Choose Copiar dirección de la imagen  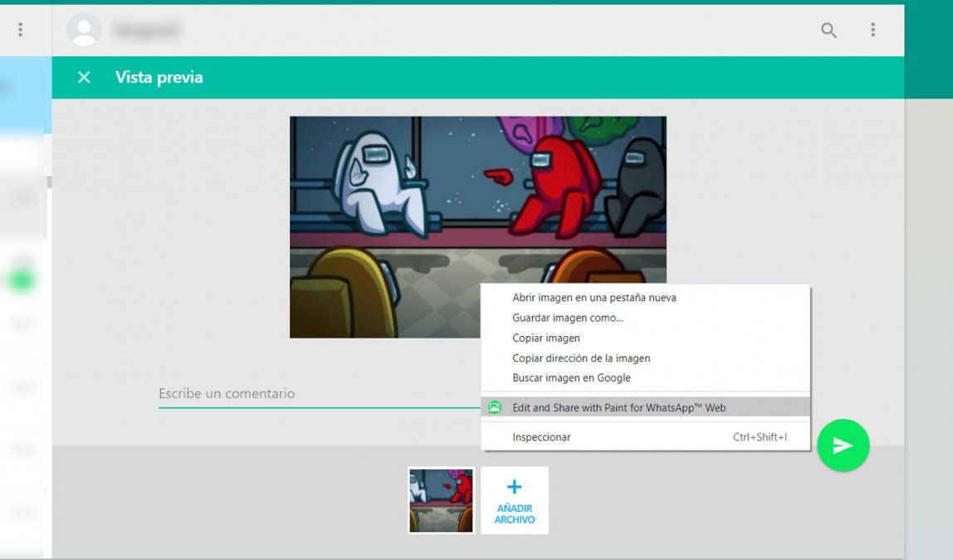point(581,358)
